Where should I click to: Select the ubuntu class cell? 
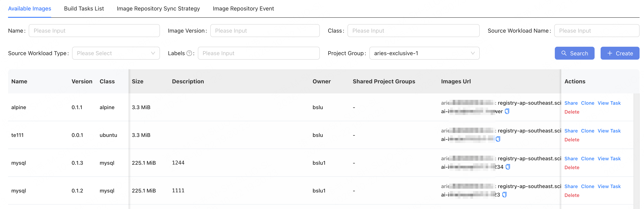click(108, 135)
